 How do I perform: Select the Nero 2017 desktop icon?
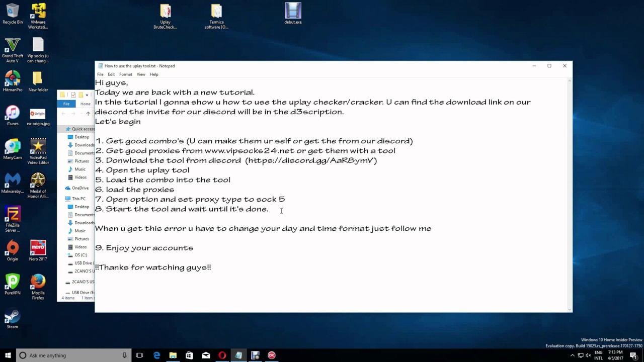[38, 251]
